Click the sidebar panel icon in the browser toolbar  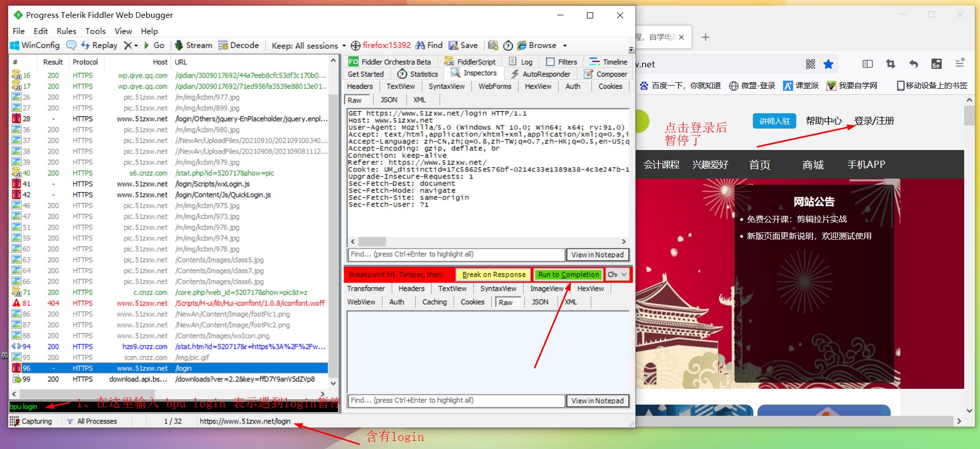[x=868, y=64]
